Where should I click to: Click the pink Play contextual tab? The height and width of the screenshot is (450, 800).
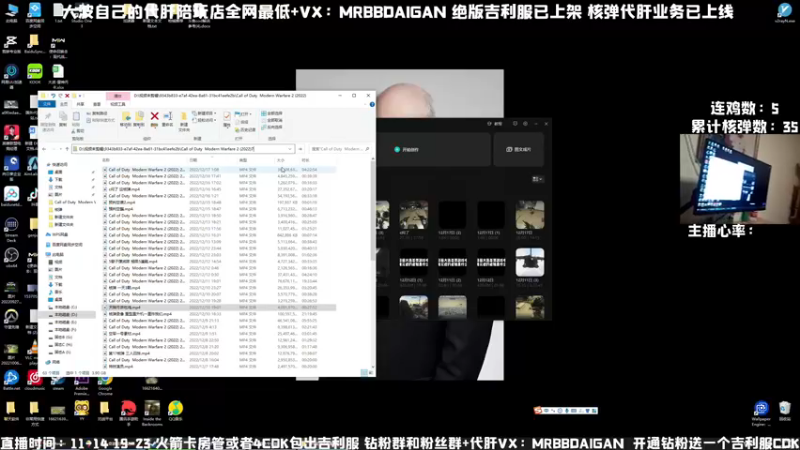(x=118, y=96)
